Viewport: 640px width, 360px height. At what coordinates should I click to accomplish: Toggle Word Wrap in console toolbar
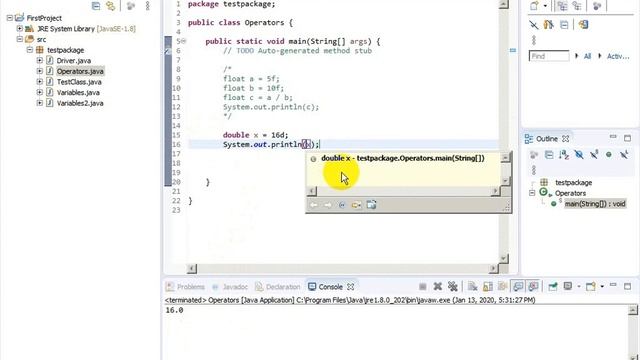pyautogui.click(x=502, y=287)
